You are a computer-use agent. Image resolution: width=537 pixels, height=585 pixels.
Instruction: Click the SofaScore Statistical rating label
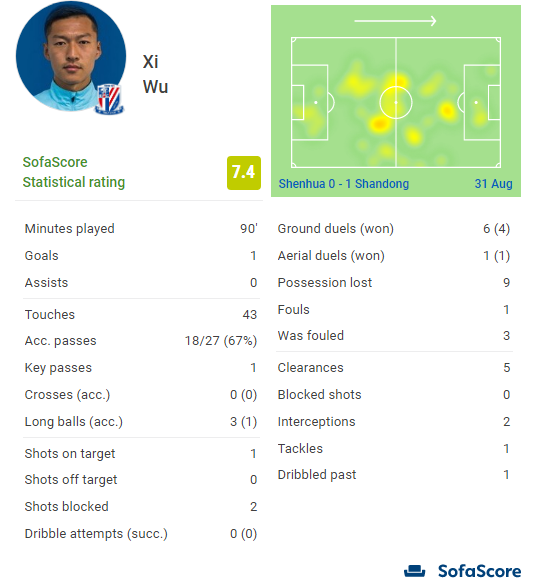point(74,172)
